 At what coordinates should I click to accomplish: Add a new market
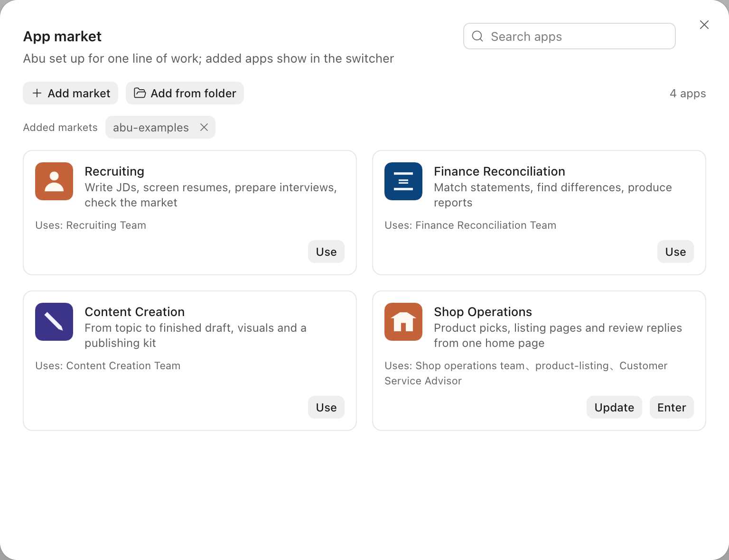(x=71, y=93)
